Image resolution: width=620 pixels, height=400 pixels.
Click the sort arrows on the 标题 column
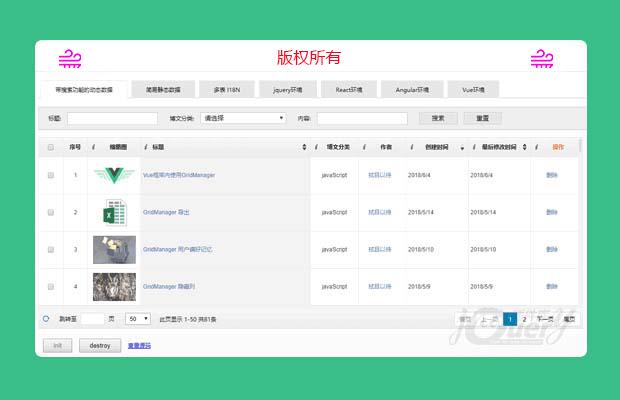coord(304,147)
